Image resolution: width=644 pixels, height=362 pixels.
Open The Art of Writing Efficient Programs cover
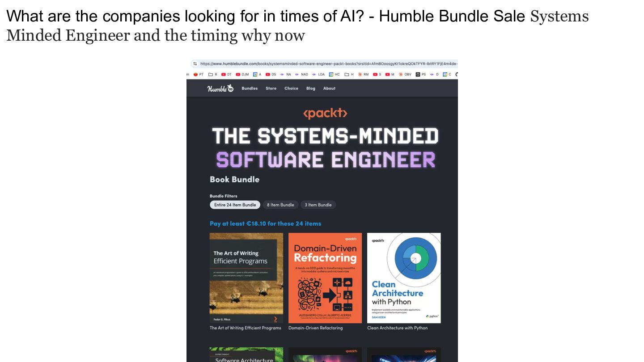[246, 278]
